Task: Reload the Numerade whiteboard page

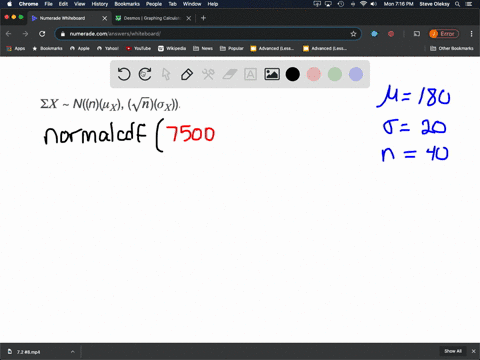Action: click(42, 34)
